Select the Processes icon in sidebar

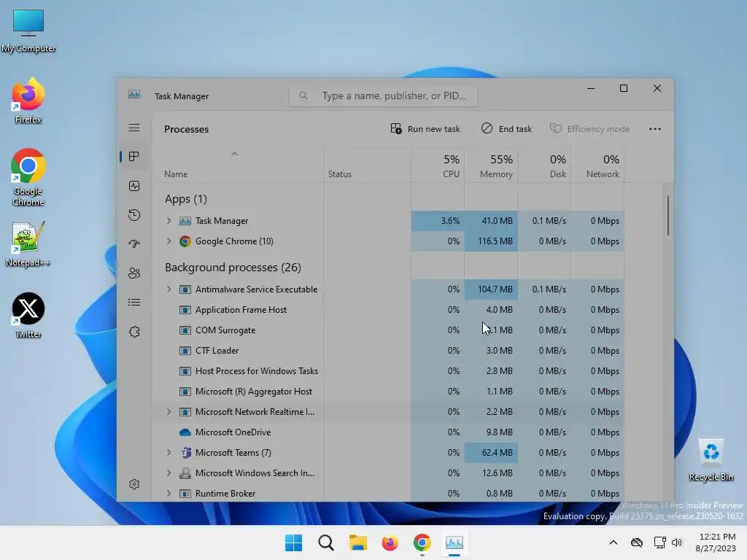[x=134, y=157]
